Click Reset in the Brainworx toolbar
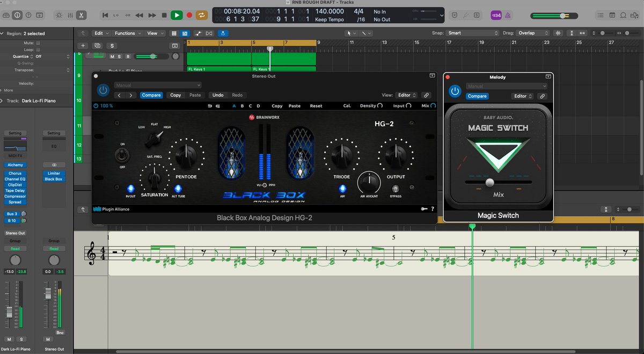644x354 pixels. pos(316,106)
